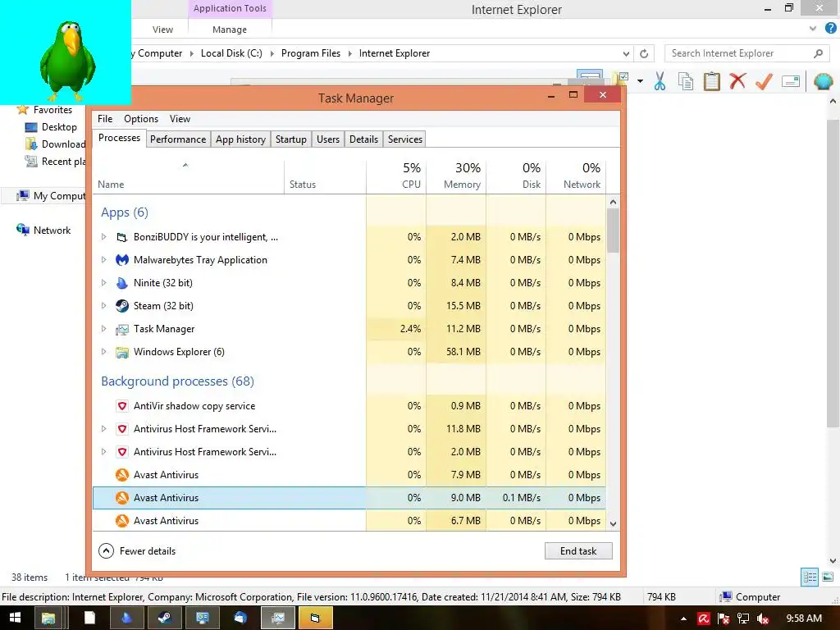Viewport: 840px width, 630px height.
Task: Click the Windows Explorer process icon
Action: click(x=122, y=352)
